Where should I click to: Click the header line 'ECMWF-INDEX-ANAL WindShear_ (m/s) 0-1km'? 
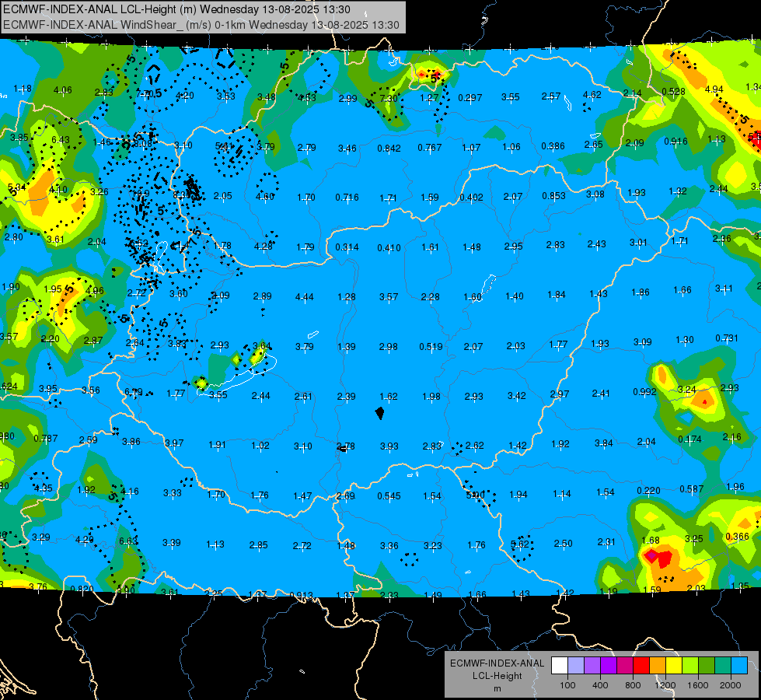pos(124,25)
